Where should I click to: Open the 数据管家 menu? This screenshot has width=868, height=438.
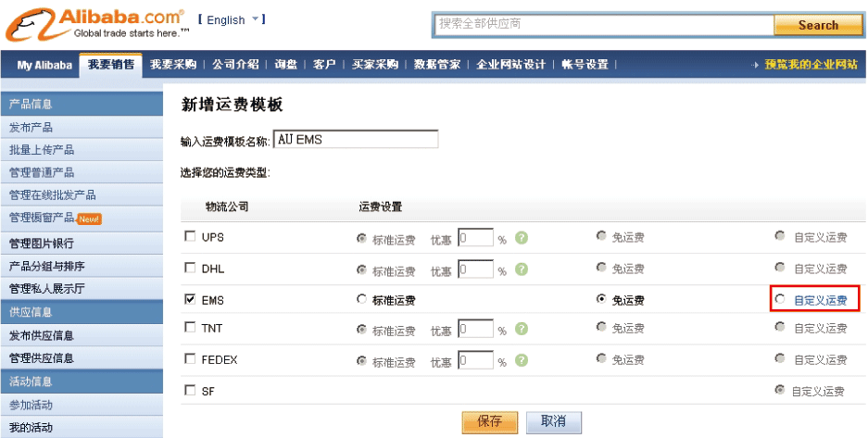[436, 64]
